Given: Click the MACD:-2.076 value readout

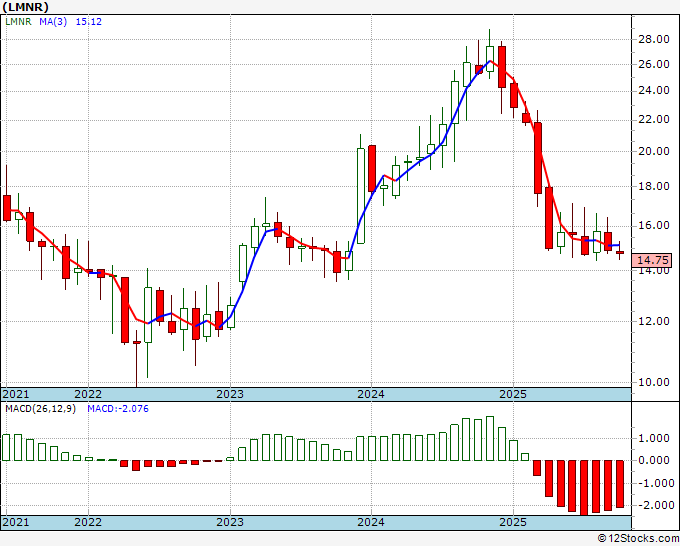Looking at the screenshot, I should click(118, 409).
